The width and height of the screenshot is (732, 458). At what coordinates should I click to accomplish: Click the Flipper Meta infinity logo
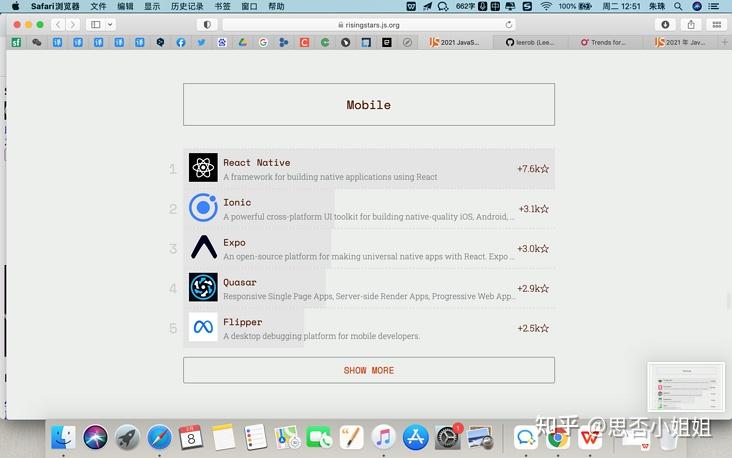203,327
